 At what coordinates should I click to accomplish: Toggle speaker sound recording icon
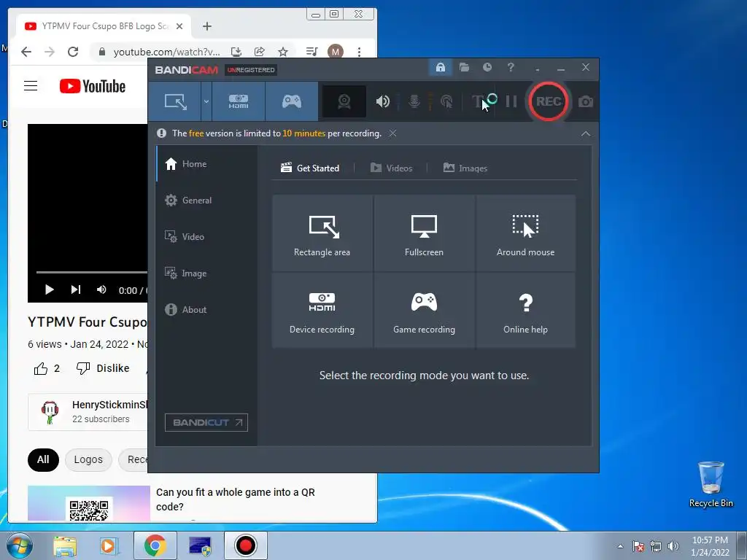coord(382,101)
